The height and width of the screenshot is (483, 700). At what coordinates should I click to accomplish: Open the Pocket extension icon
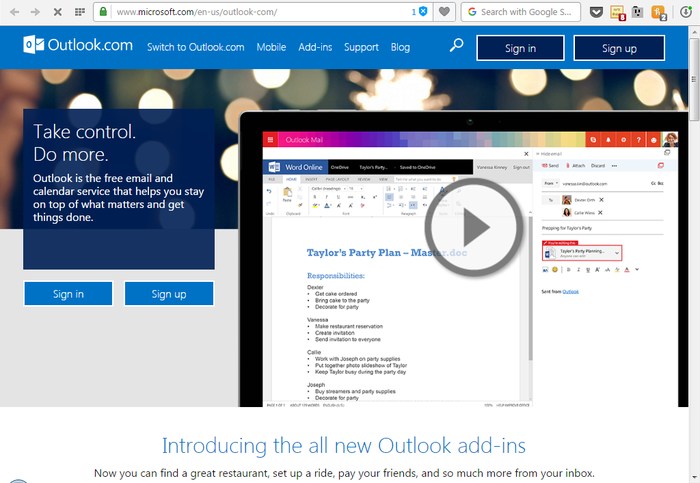tap(596, 12)
